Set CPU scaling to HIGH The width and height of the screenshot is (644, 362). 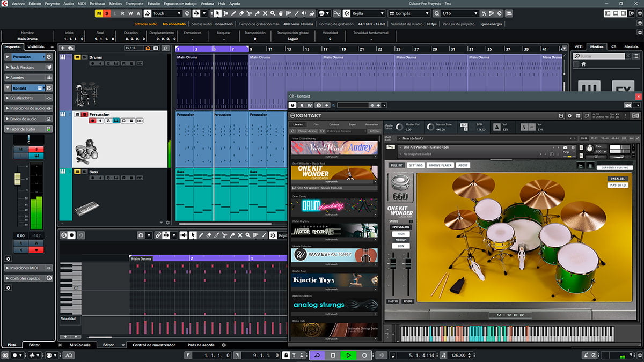click(401, 234)
